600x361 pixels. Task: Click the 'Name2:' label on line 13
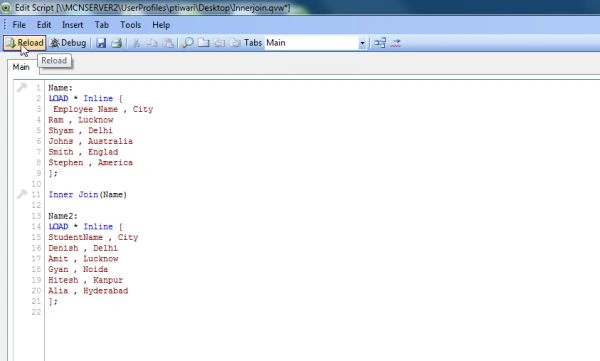coord(63,216)
